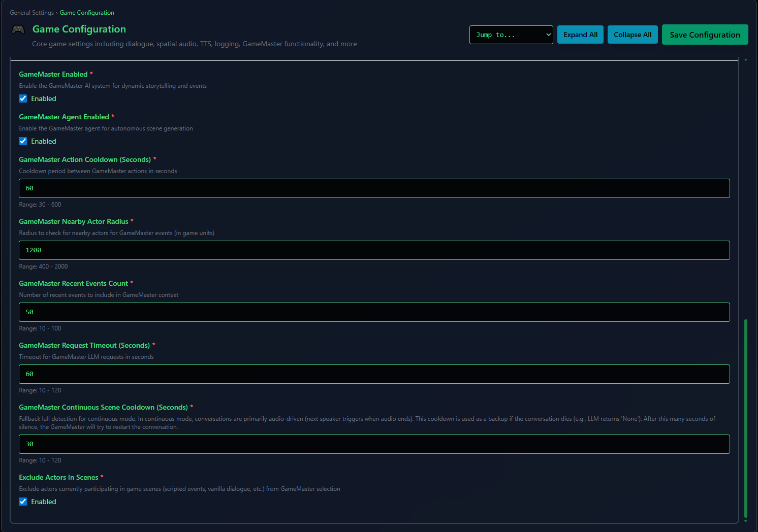
Task: Click the Enabled label under GameMaster Enabled
Action: click(x=44, y=98)
